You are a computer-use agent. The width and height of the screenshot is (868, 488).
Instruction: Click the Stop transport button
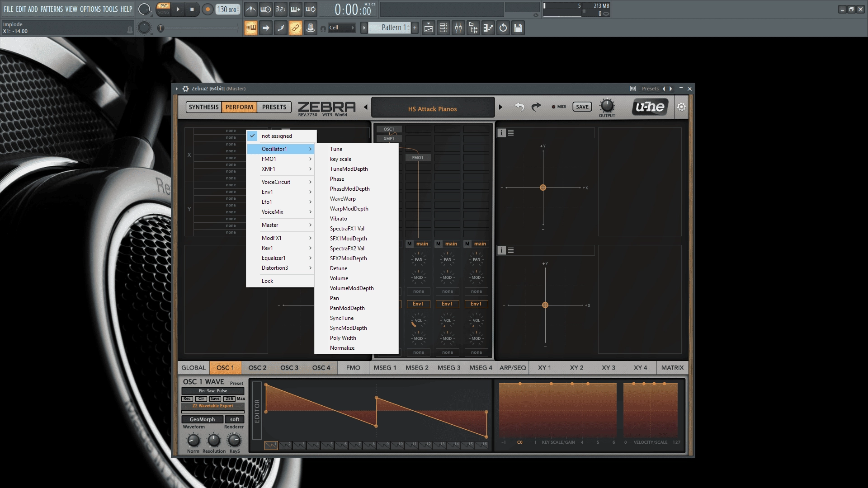(192, 9)
